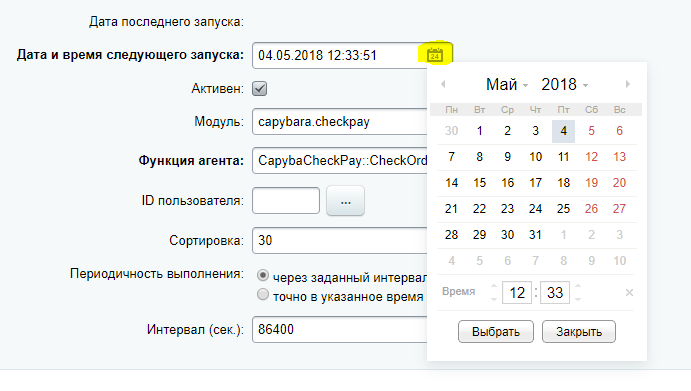This screenshot has height=391, width=691.
Task: Open the Май month dropdown
Action: point(507,84)
